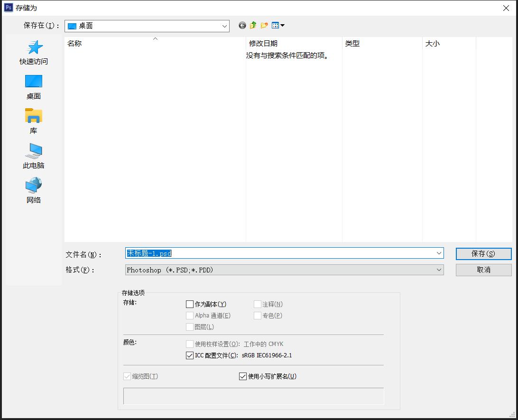Uncheck the ICC 配置文件 checkbox
The width and height of the screenshot is (518, 420).
click(x=189, y=355)
